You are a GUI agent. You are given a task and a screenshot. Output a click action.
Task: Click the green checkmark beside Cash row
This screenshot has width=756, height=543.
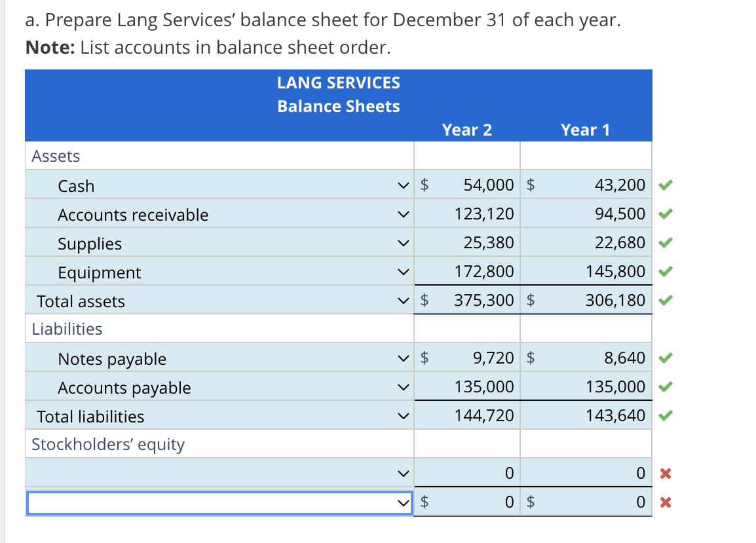(x=665, y=185)
